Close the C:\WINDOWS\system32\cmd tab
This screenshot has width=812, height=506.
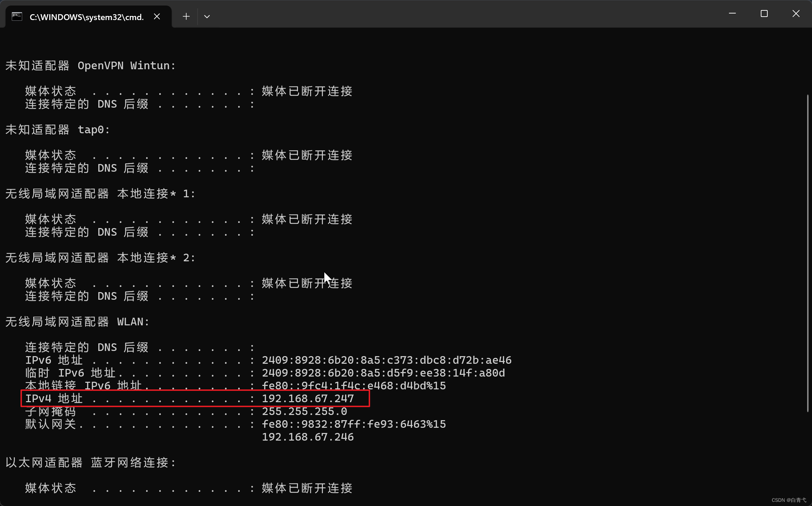click(x=157, y=16)
